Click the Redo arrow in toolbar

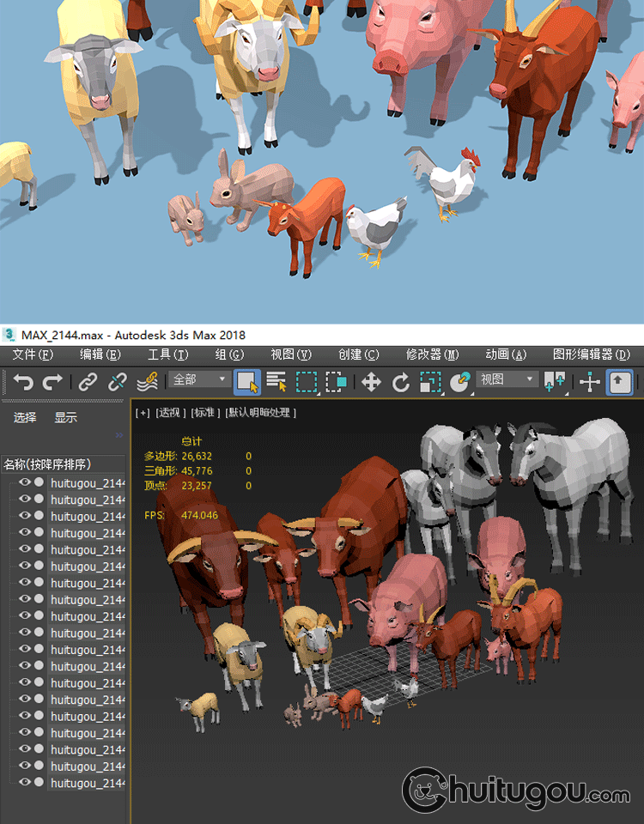coord(53,381)
